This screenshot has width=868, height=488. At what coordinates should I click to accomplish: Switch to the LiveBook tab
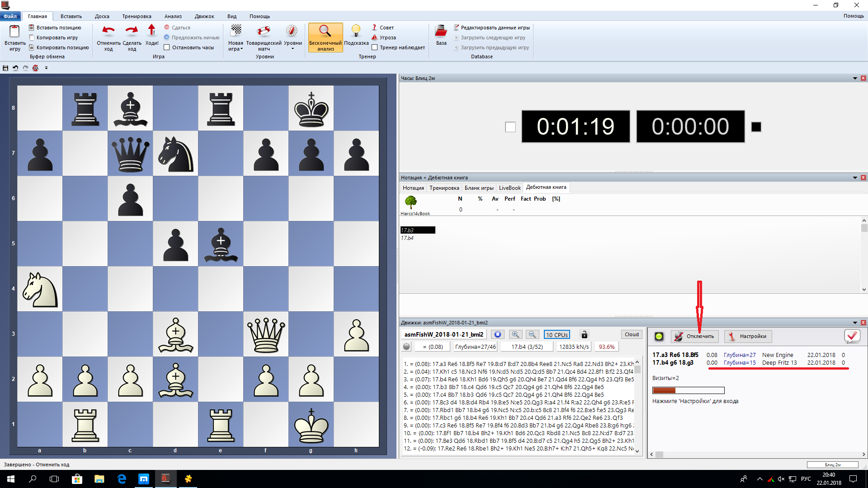tap(509, 188)
